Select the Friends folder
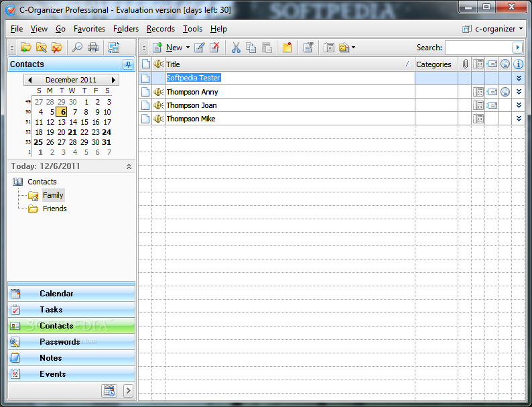Screen dimensions: 532x407 pos(55,209)
